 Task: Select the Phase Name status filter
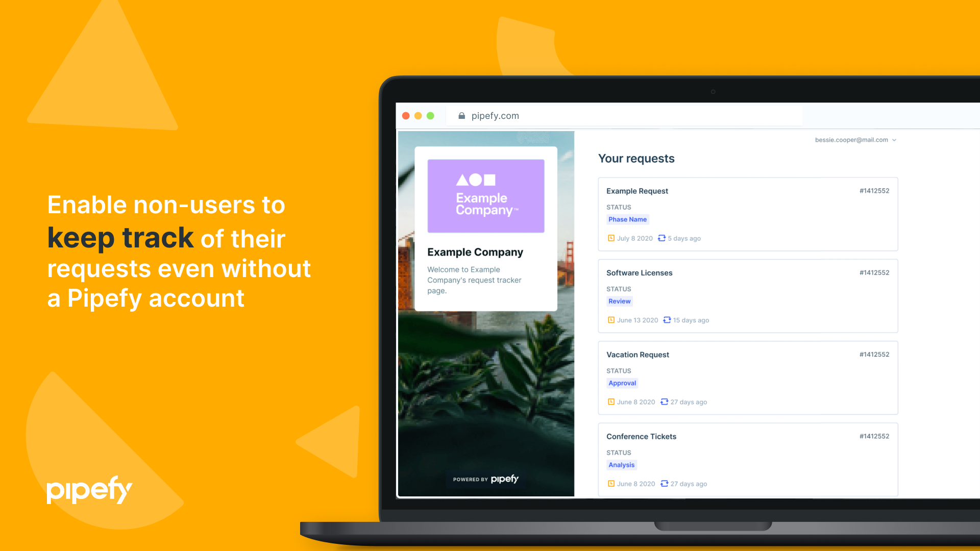(x=627, y=219)
